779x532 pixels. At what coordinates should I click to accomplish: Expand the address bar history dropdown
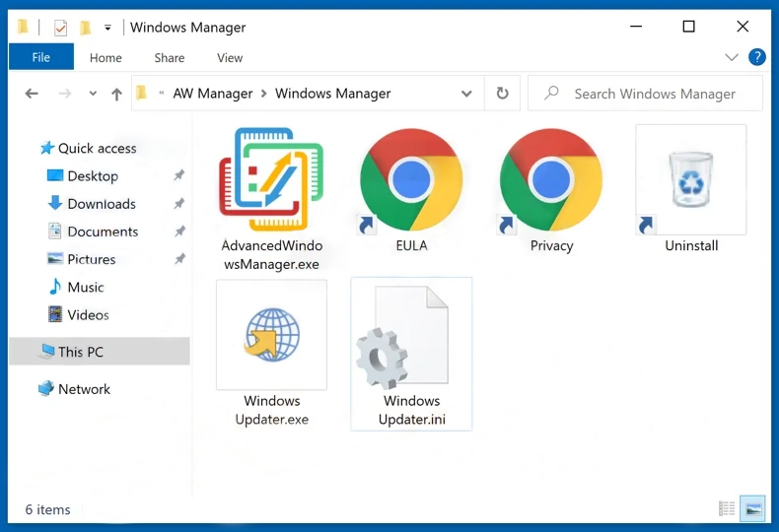[466, 94]
